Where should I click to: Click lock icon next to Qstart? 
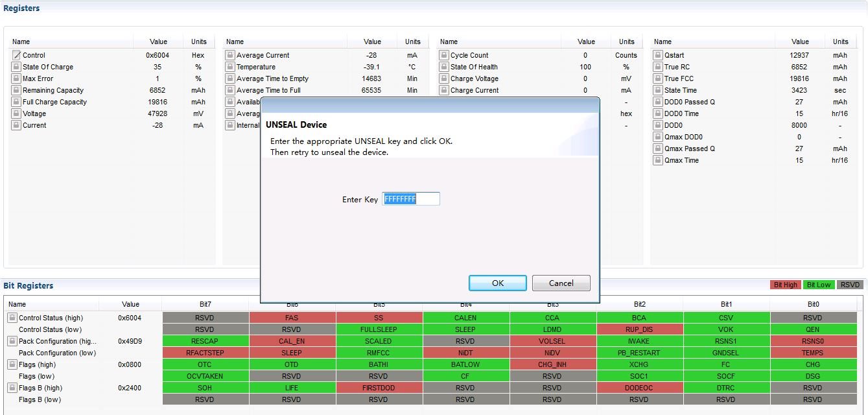point(658,55)
